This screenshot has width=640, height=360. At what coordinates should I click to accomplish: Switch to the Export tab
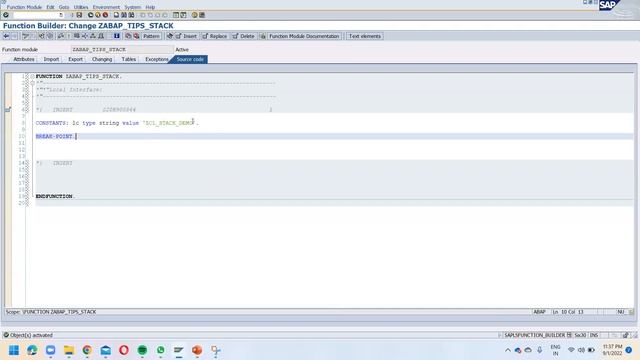pyautogui.click(x=76, y=59)
